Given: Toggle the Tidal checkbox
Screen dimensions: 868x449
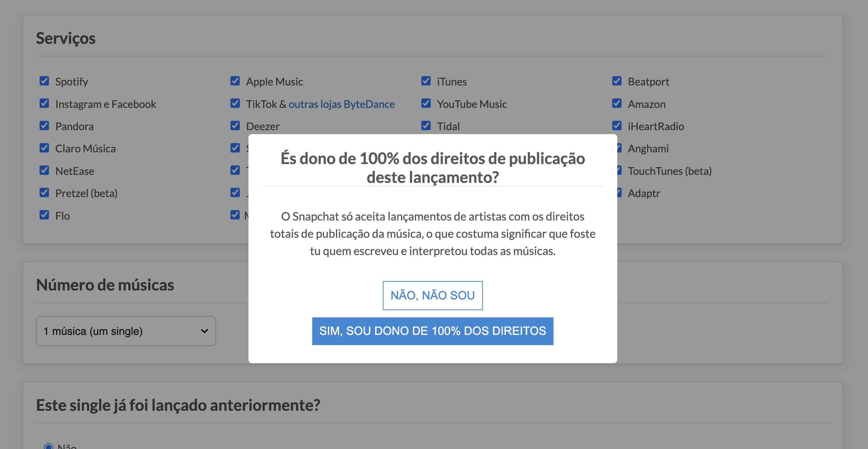Looking at the screenshot, I should 426,126.
